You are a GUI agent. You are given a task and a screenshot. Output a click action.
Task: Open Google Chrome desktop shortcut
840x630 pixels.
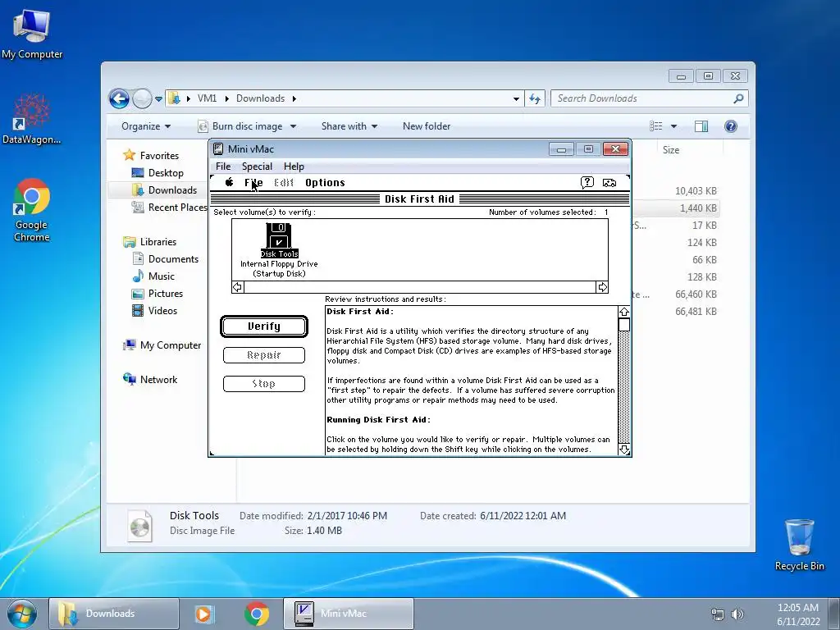coord(32,210)
